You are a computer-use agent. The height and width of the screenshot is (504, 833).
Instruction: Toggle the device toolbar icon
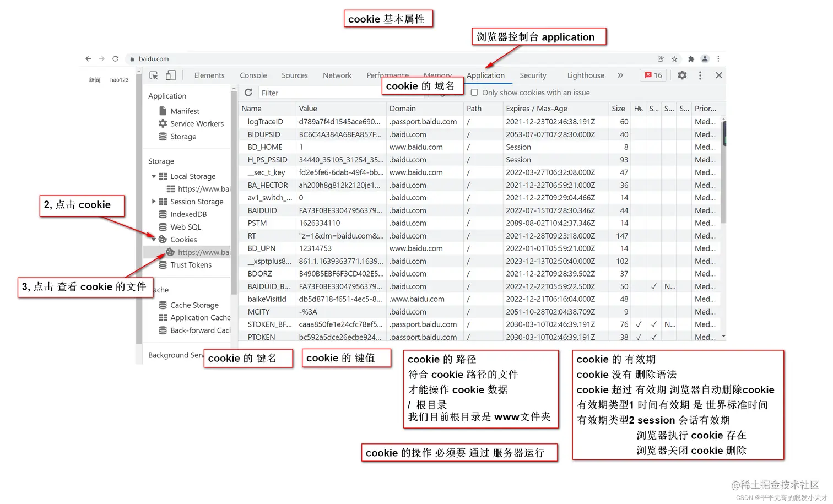tap(171, 75)
